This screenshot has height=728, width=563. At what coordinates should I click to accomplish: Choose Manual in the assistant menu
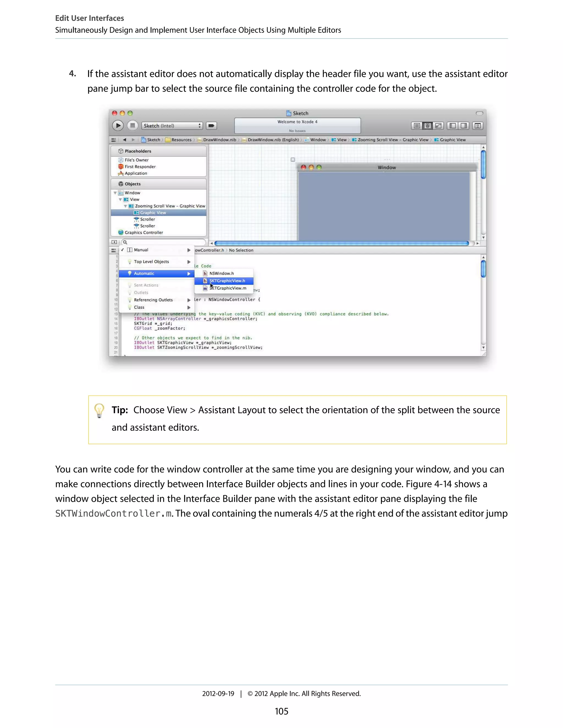[156, 250]
